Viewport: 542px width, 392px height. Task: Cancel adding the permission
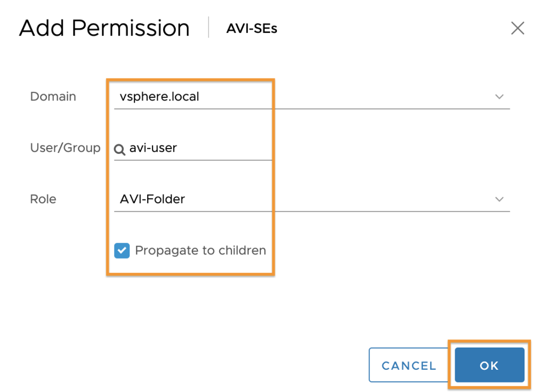click(409, 366)
